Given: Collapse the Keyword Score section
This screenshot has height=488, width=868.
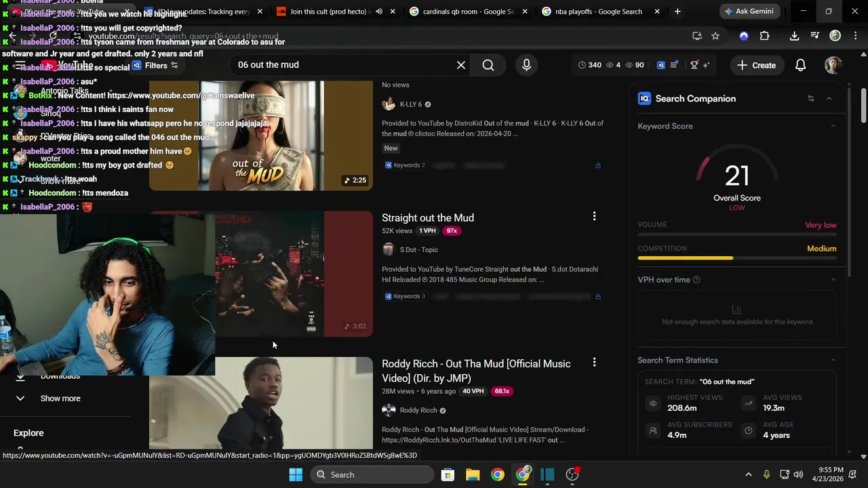Looking at the screenshot, I should 833,126.
